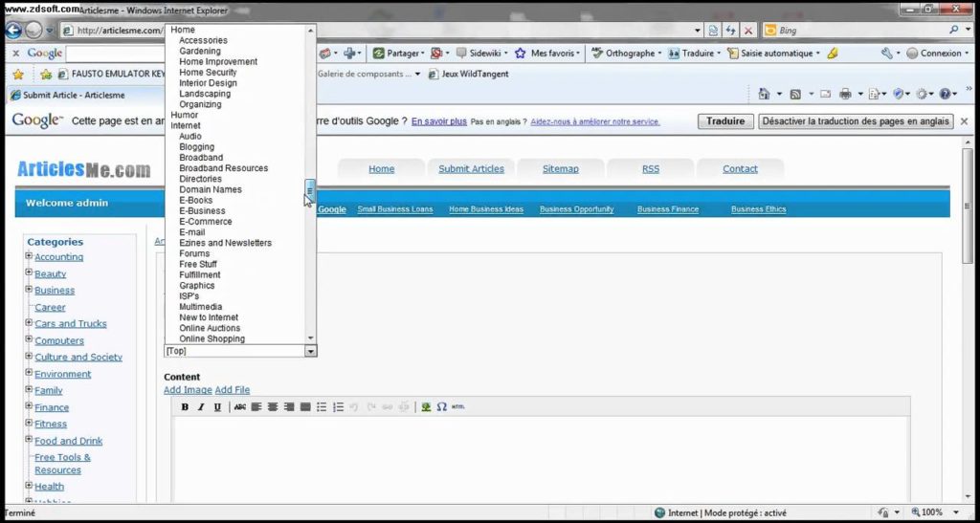
Task: Click the dropdown list scroll down arrow
Action: point(311,338)
